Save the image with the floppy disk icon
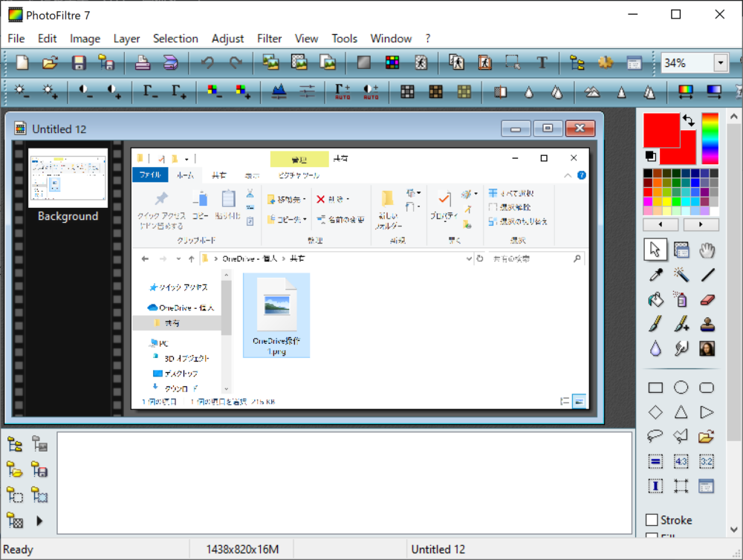The image size is (743, 560). click(79, 62)
